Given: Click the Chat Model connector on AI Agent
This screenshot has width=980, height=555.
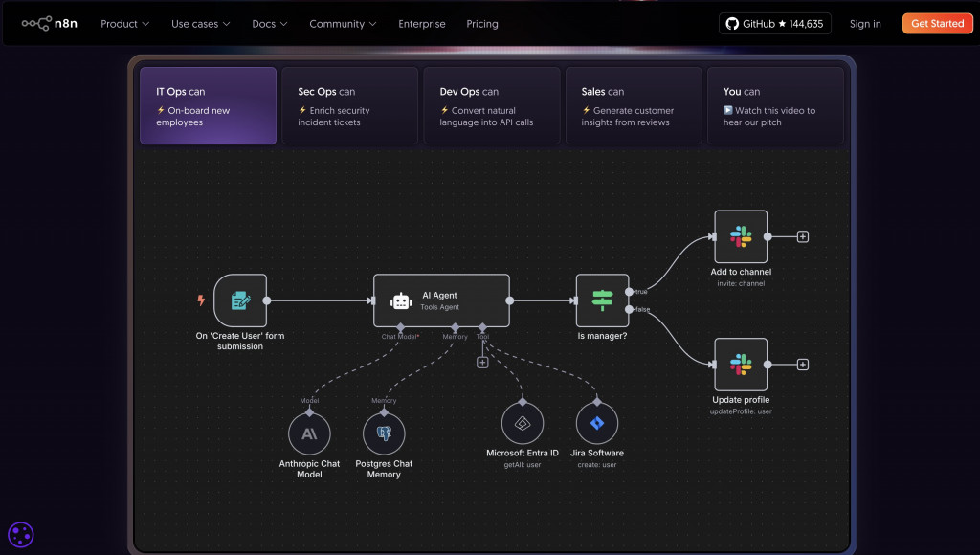Looking at the screenshot, I should [x=401, y=327].
